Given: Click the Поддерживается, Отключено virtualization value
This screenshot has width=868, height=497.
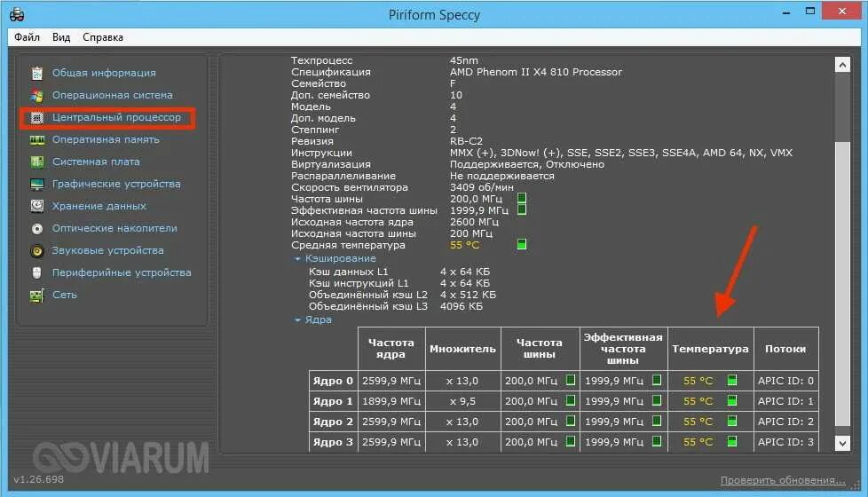Looking at the screenshot, I should click(x=526, y=164).
